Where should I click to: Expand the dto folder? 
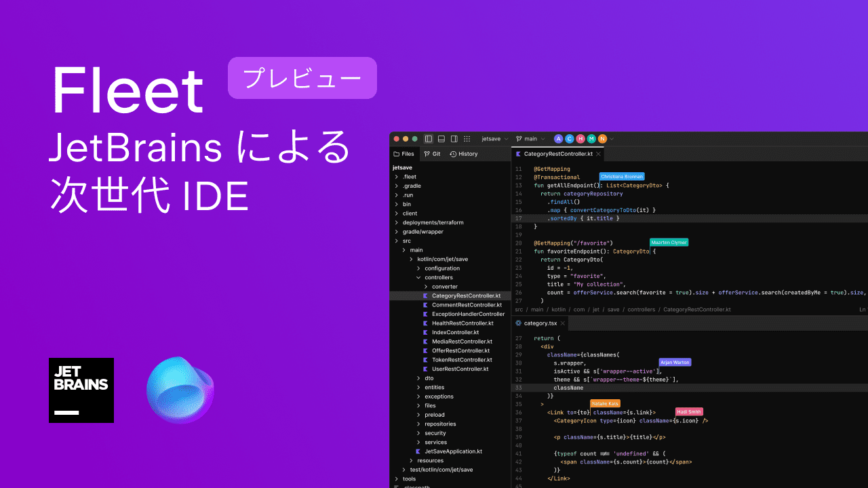click(419, 378)
